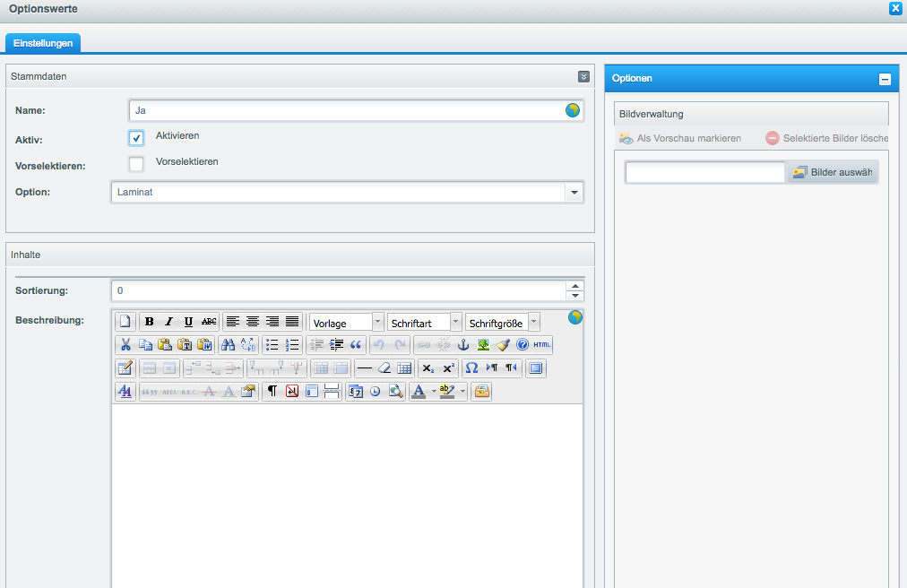Apply italic formatting in the editor

(168, 322)
